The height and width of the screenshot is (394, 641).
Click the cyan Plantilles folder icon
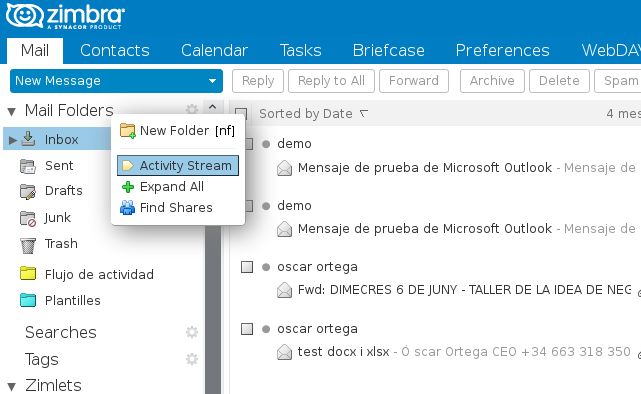click(x=28, y=300)
